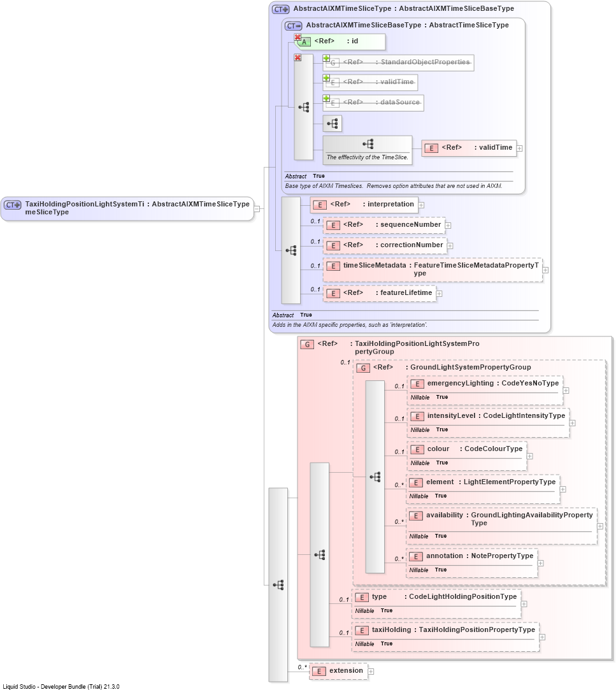Click the 'CodeYesNoType' type name
Viewport: 616px width, 690px height.
tap(530, 384)
